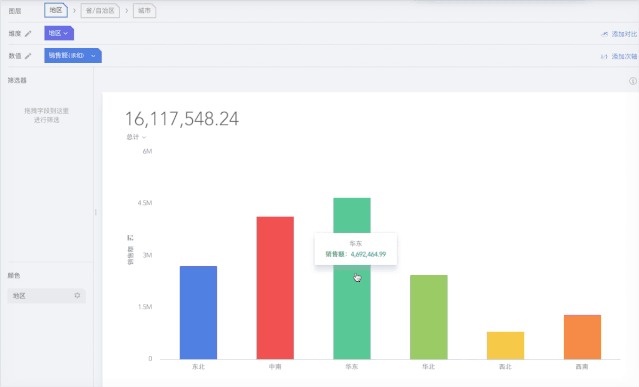
Task: Click the 地区 field in 颜色 section
Action: point(46,296)
